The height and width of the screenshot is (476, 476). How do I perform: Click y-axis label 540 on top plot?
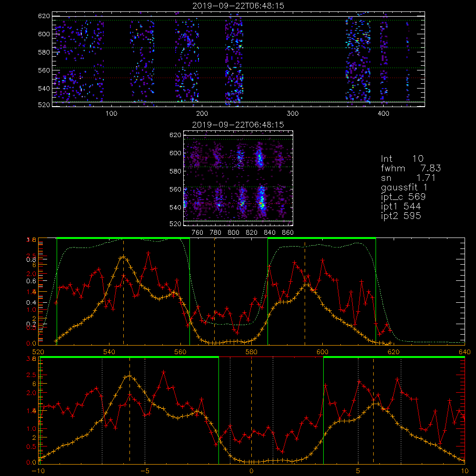coord(44,89)
